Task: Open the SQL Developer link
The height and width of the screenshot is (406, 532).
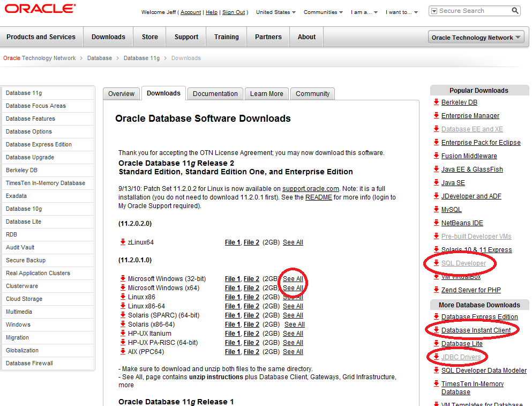Action: [x=463, y=263]
